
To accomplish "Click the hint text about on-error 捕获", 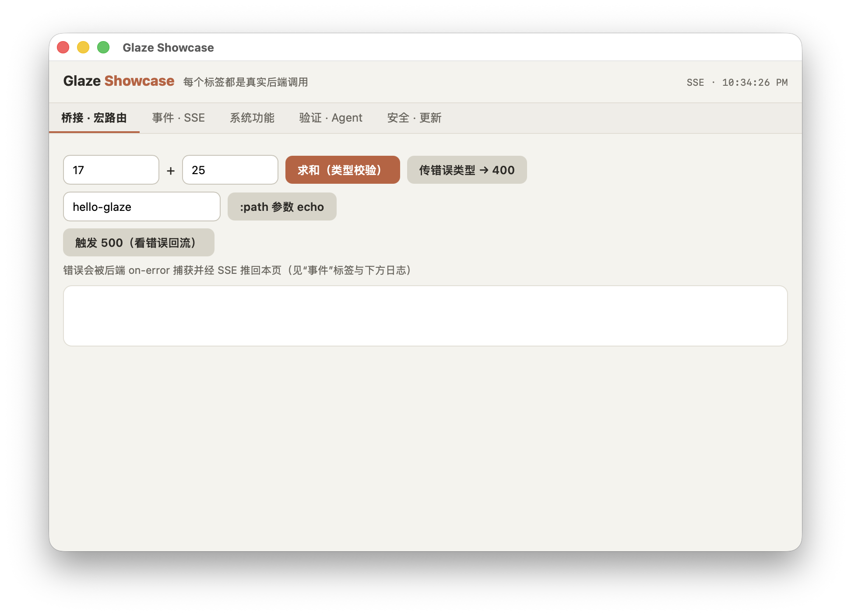I will tap(237, 270).
